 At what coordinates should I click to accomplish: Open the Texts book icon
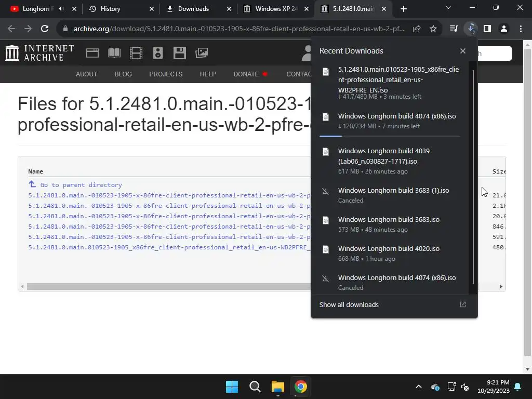(114, 53)
